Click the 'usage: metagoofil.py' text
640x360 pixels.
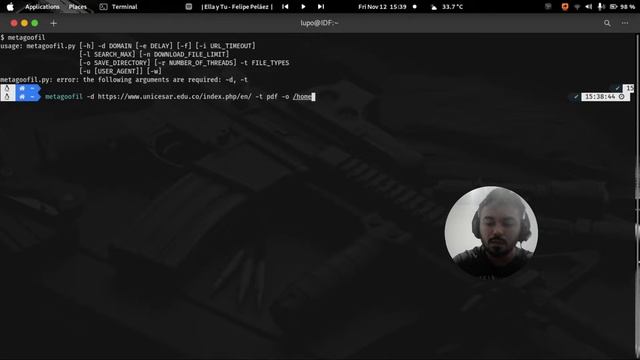[38, 46]
